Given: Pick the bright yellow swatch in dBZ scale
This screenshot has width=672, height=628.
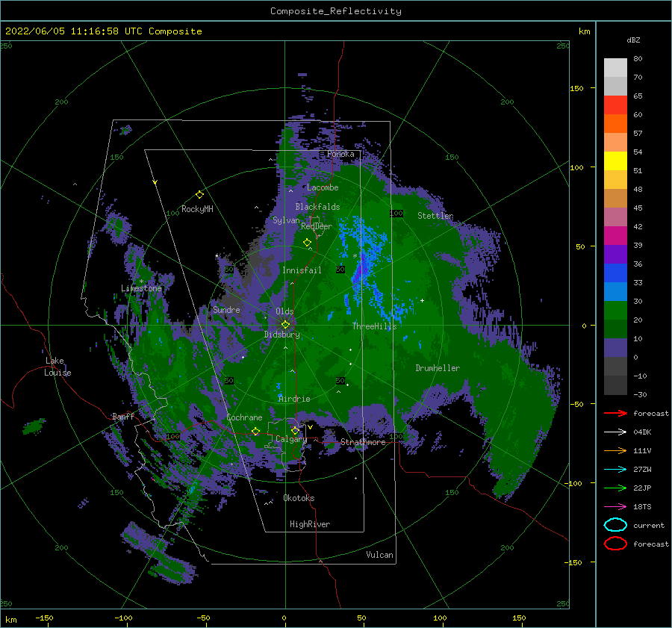Looking at the screenshot, I should 615,161.
